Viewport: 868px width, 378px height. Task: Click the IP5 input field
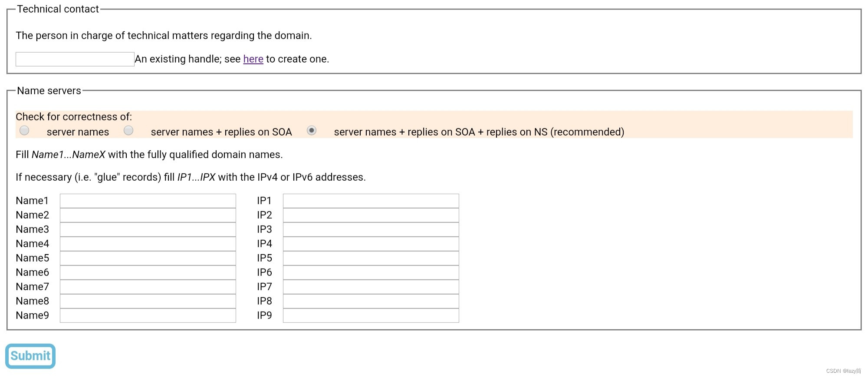point(370,258)
